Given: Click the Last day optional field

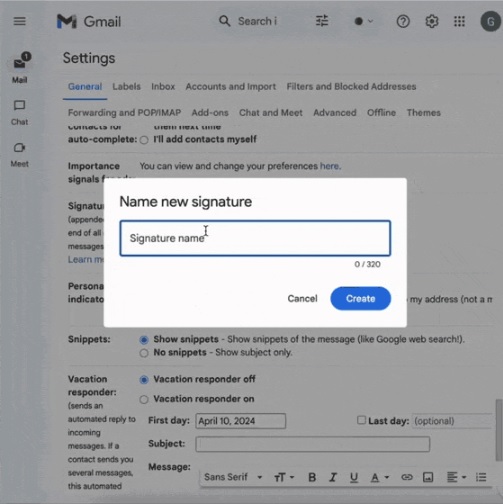Looking at the screenshot, I should click(x=452, y=421).
